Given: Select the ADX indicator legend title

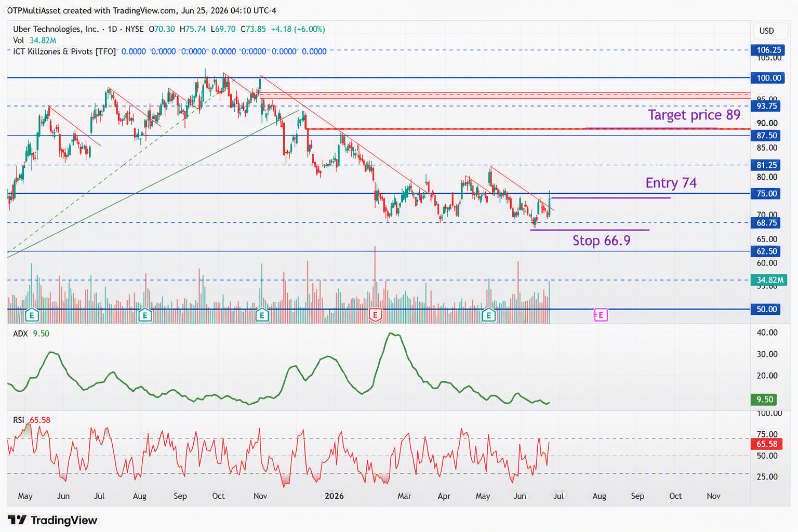Looking at the screenshot, I should pyautogui.click(x=20, y=334).
